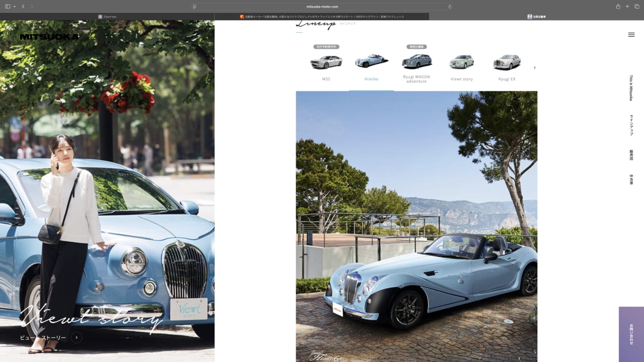Reload the page with the refresh icon
This screenshot has width=644, height=362.
pos(450,7)
